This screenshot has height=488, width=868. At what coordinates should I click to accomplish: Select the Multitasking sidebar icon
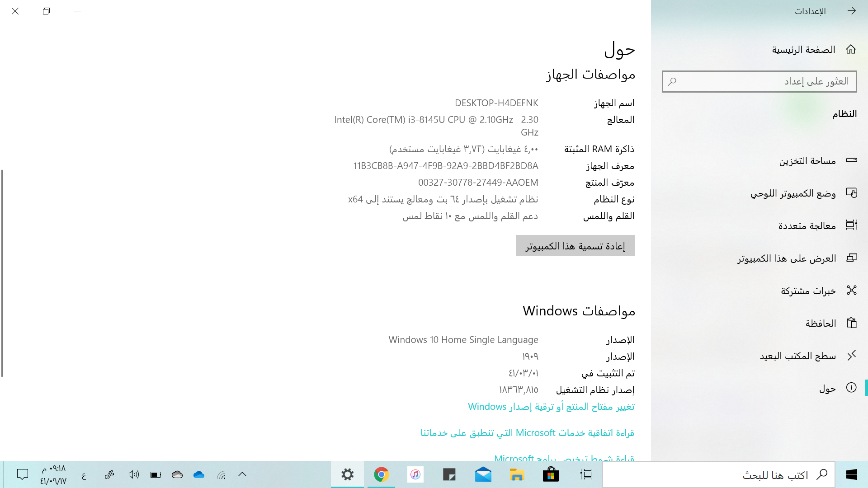[x=851, y=225]
